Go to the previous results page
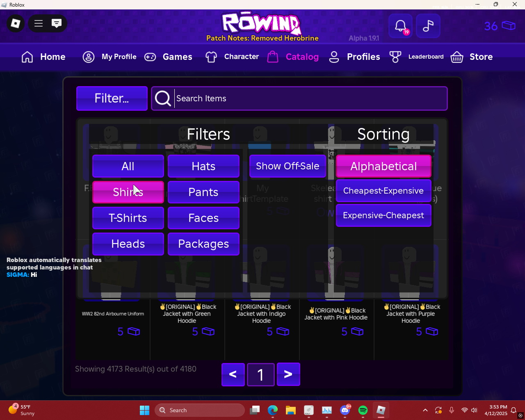Viewport: 525px width, 420px height. (233, 374)
